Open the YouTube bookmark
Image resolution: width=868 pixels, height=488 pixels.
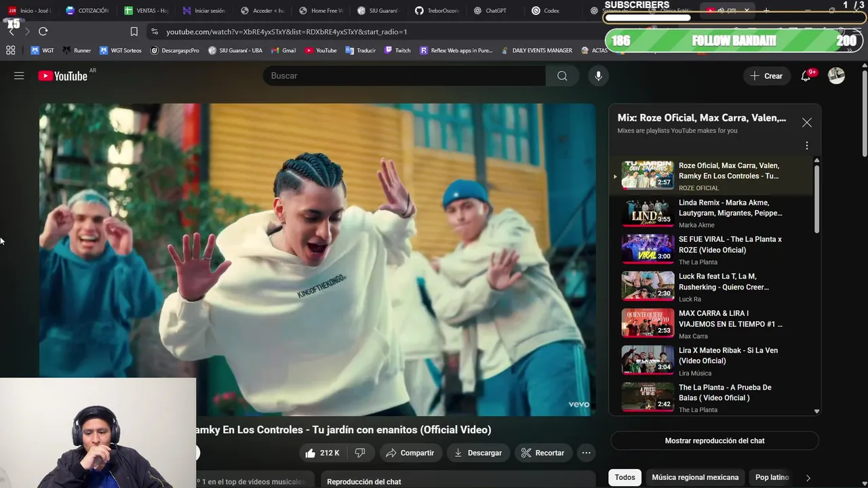(x=321, y=50)
